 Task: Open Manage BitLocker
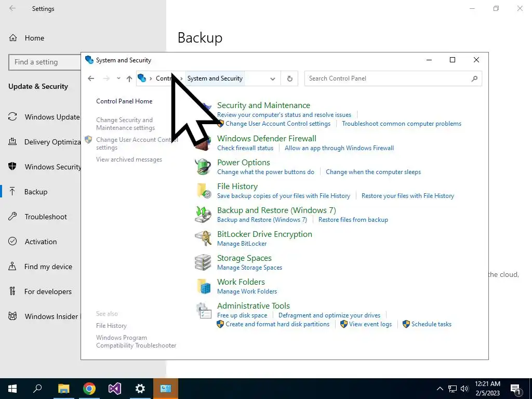(x=242, y=244)
